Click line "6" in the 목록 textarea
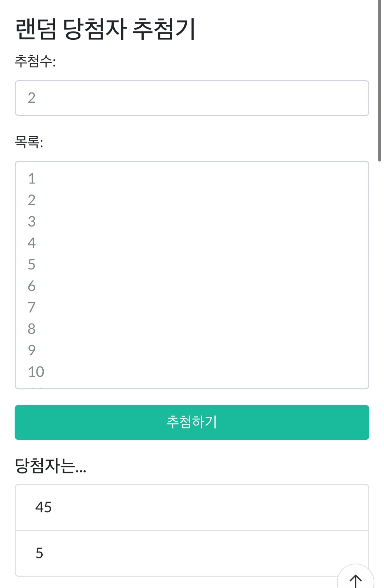 click(x=32, y=286)
